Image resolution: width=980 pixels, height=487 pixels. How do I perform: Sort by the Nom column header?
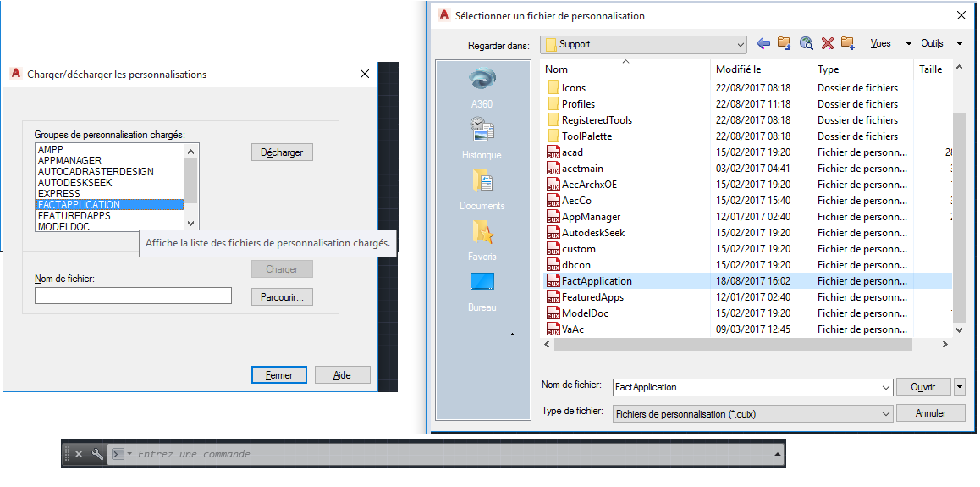click(x=625, y=69)
